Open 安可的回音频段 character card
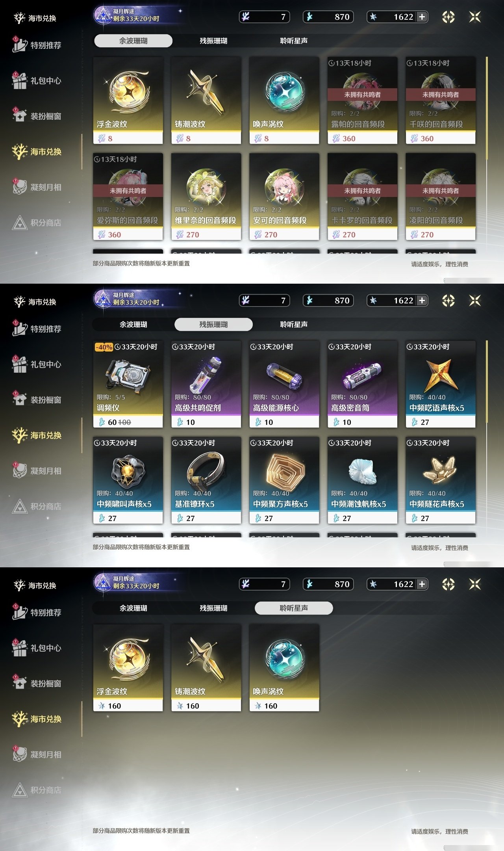Image resolution: width=504 pixels, height=851 pixels. pyautogui.click(x=284, y=197)
